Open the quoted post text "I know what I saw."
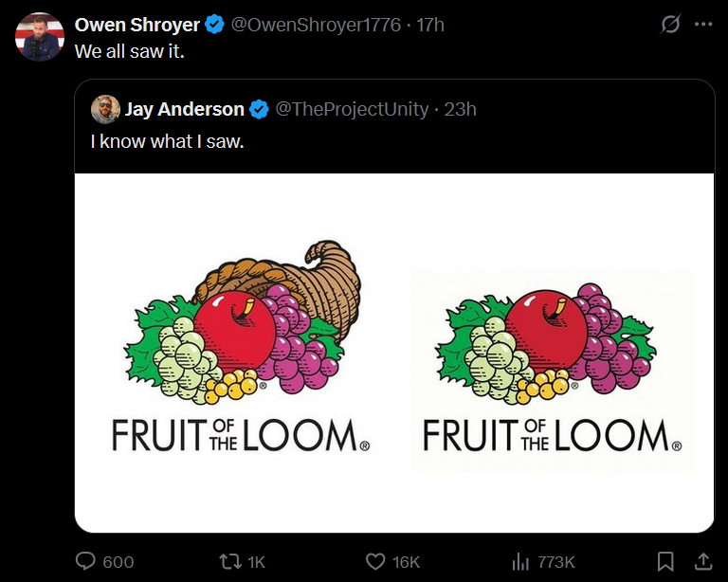Screen dimensions: 728x582 (167, 141)
